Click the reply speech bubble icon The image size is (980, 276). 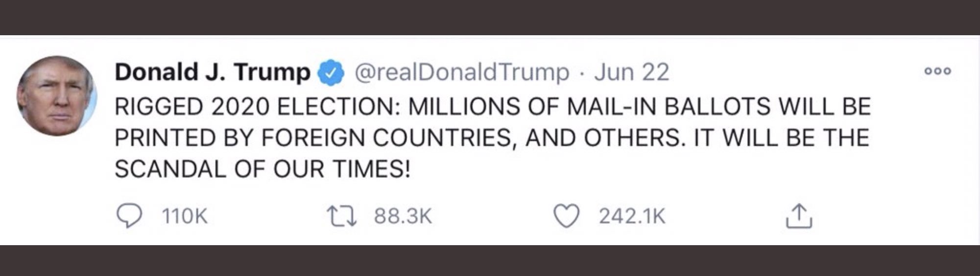(x=129, y=216)
